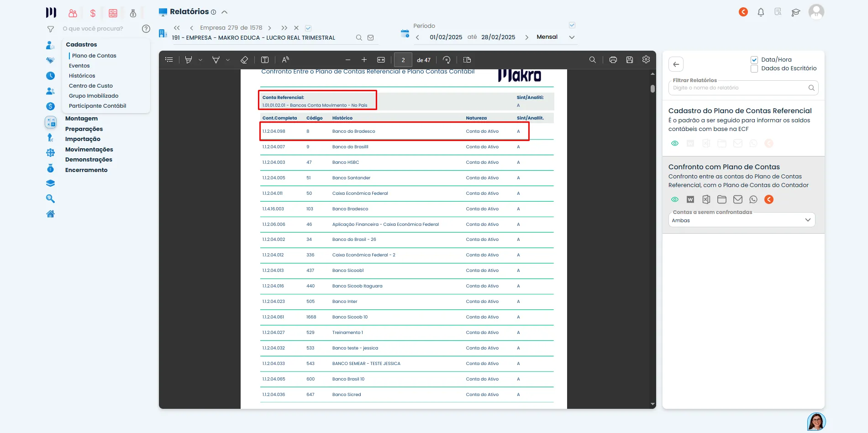Open Contas a serem confrontadas dropdown
The width and height of the screenshot is (868, 433).
[742, 220]
